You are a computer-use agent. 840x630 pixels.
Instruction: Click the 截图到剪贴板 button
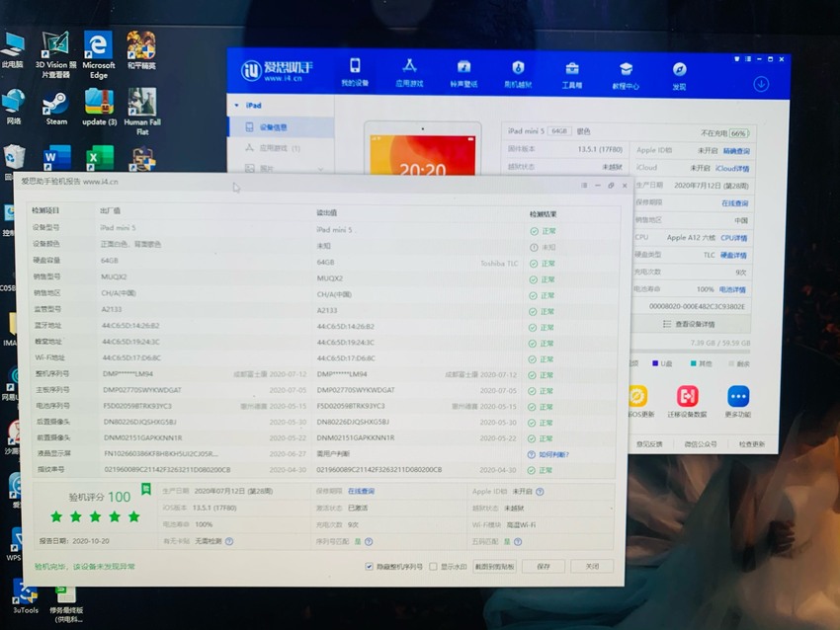[494, 566]
